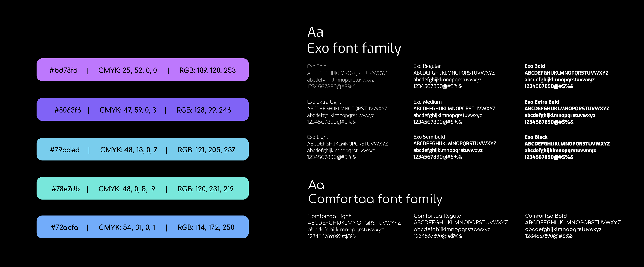Click the 'Exo Black' label

point(536,137)
